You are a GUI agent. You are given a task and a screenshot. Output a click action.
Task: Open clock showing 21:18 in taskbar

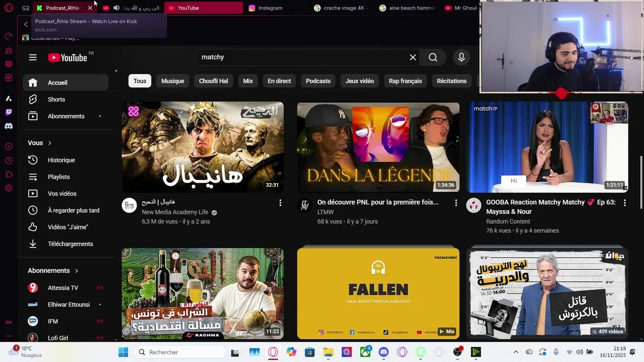click(x=613, y=352)
